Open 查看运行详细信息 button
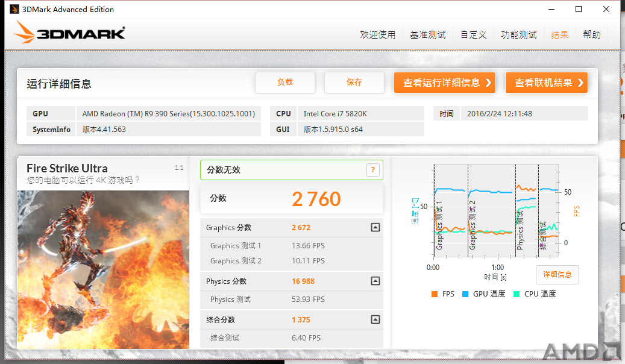625x364 pixels. pyautogui.click(x=445, y=83)
